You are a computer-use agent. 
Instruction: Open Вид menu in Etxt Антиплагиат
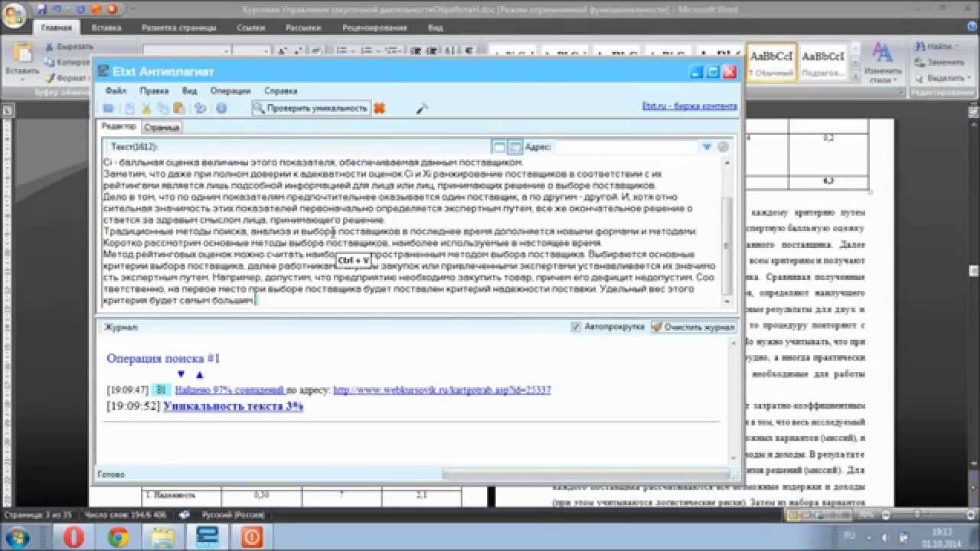pos(189,90)
